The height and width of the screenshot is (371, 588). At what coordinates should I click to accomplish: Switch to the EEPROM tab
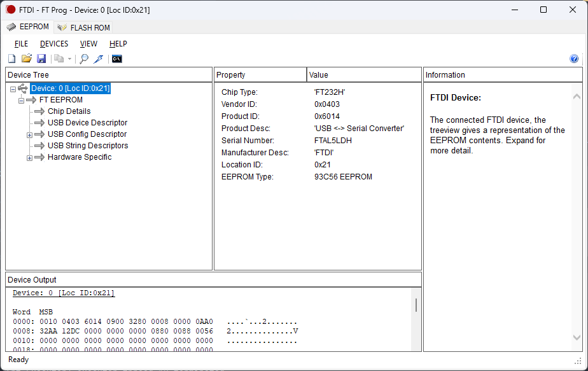point(28,27)
